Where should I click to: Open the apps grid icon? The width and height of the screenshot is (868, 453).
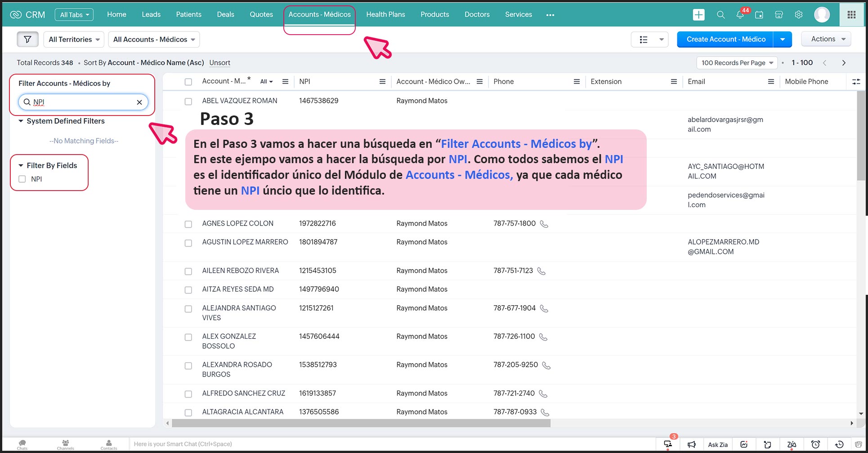[851, 15]
